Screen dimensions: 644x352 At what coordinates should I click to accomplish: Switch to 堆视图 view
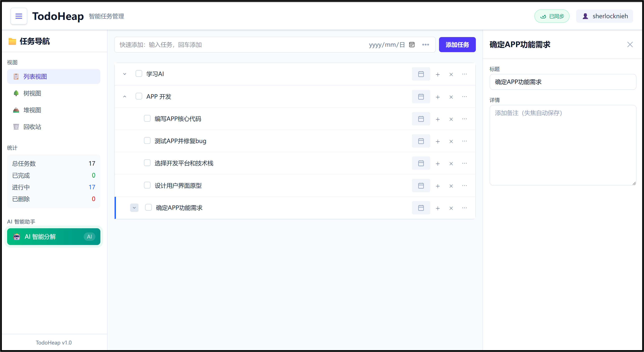[32, 110]
